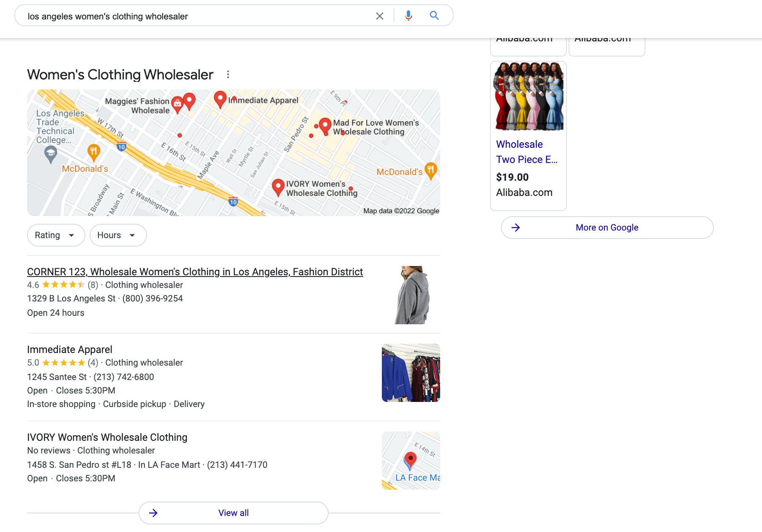Image resolution: width=762 pixels, height=532 pixels.
Task: Open the three-dot menu beside Women's Clothing Wholesaler
Action: [228, 74]
